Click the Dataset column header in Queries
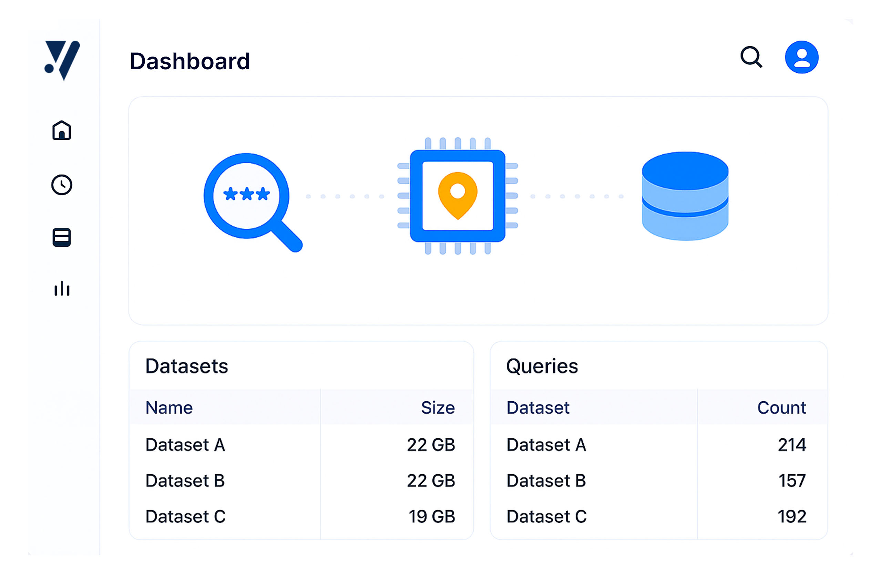Viewport: 882px width, 588px height. pyautogui.click(x=538, y=408)
